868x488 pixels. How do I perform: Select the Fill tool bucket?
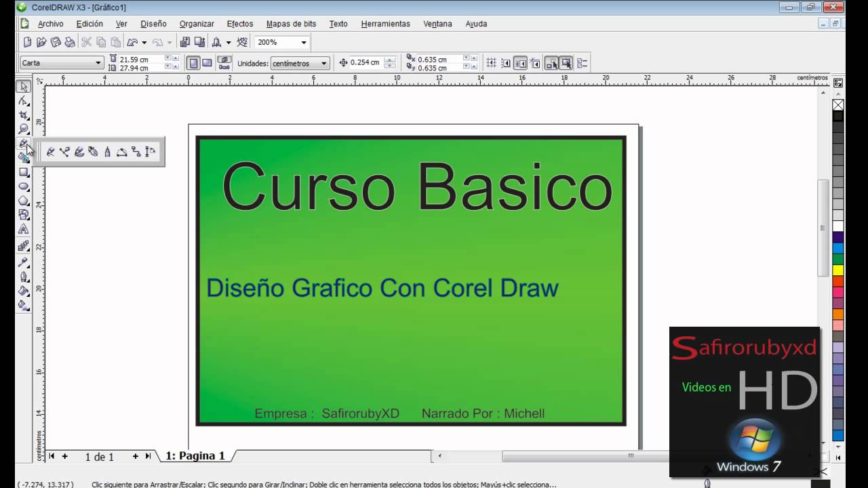pos(24,291)
